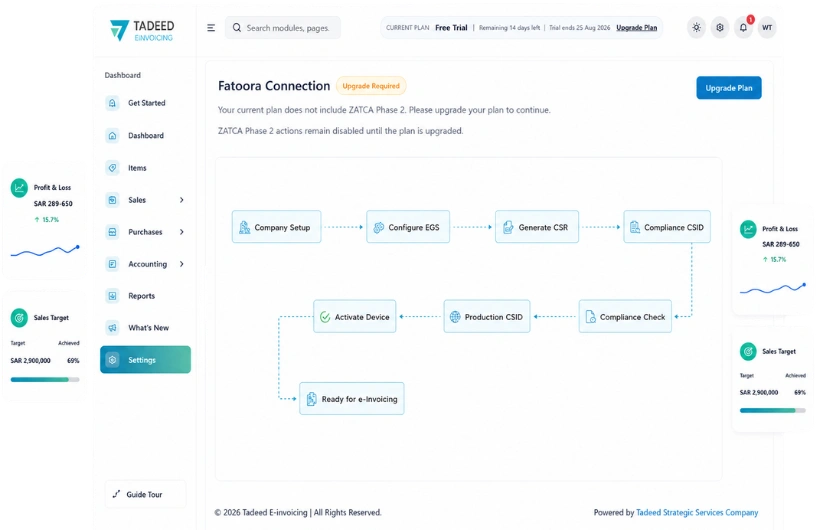Click the Compliance Check file icon
This screenshot has width=836, height=530.
coord(590,317)
